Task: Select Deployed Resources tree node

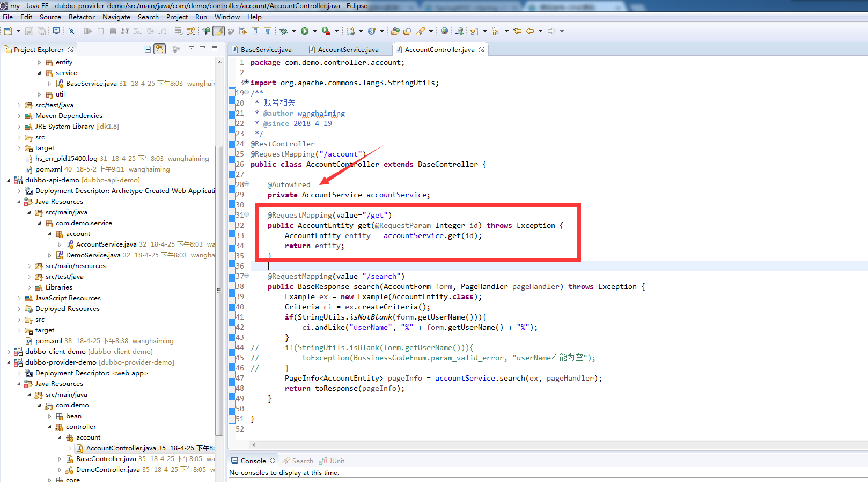Action: (x=67, y=309)
